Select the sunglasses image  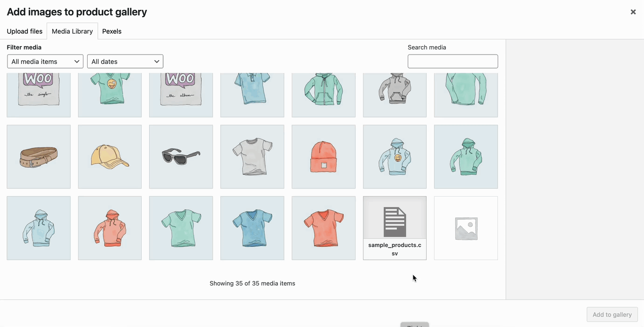181,156
